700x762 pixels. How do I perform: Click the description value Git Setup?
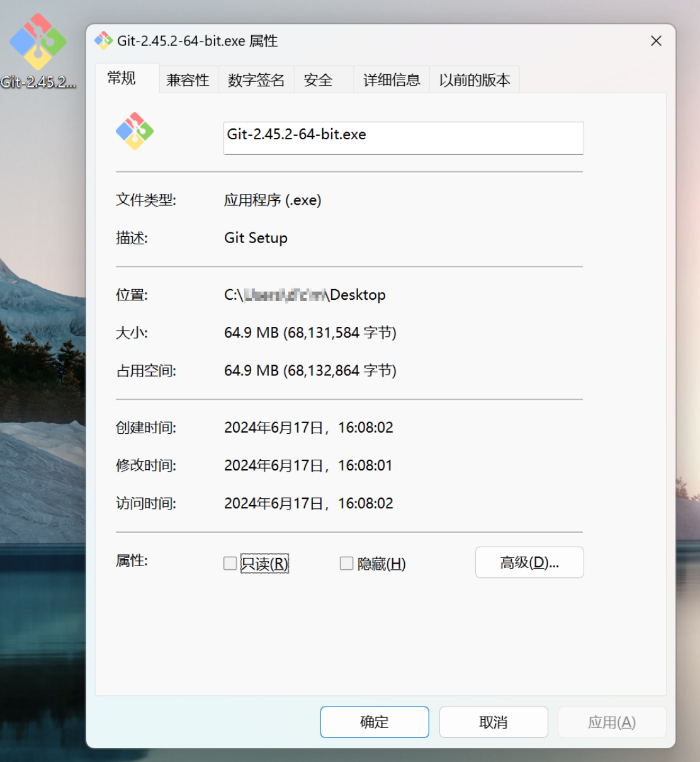click(256, 238)
